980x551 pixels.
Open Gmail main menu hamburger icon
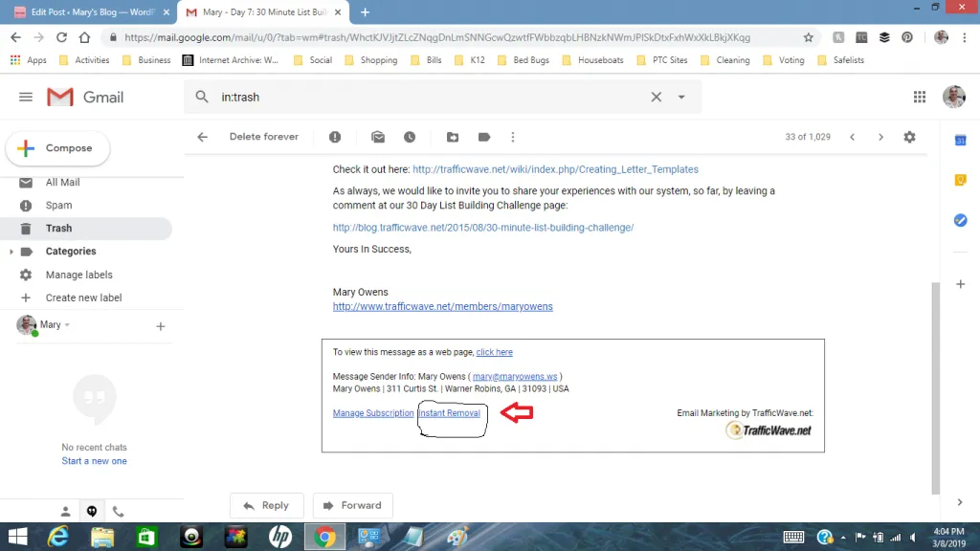pyautogui.click(x=26, y=97)
